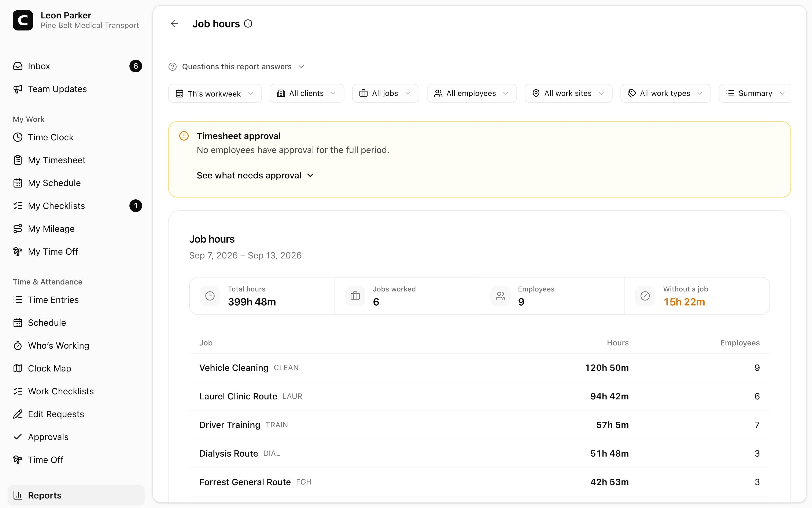Click the Inbox badge showing 6

136,66
